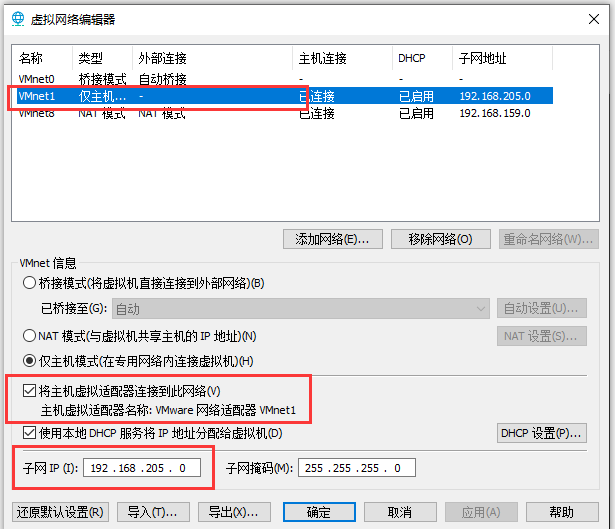Toggle 将主机虚拟适配器连接到此网络 checkbox

pyautogui.click(x=29, y=390)
